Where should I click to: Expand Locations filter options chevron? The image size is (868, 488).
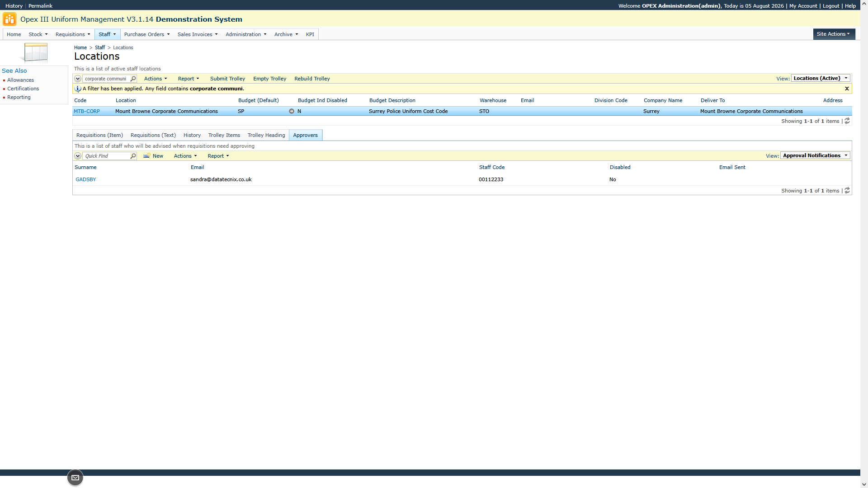pos(78,79)
